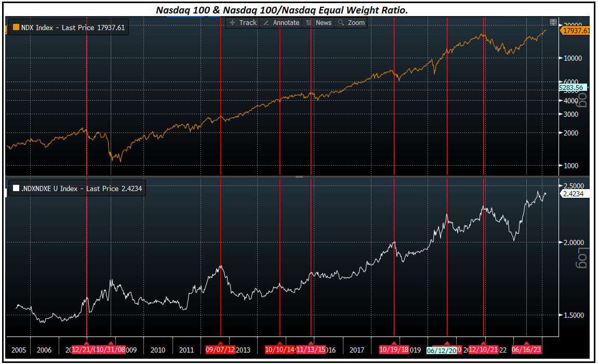Viewport: 598px width, 364px height.
Task: Click the orange 17937.61 price tag
Action: [x=576, y=31]
